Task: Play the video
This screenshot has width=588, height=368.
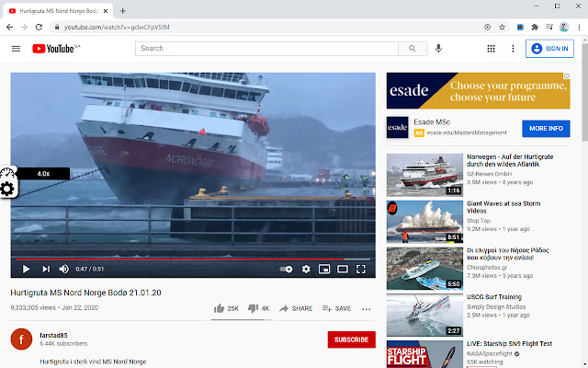Action: click(x=26, y=269)
